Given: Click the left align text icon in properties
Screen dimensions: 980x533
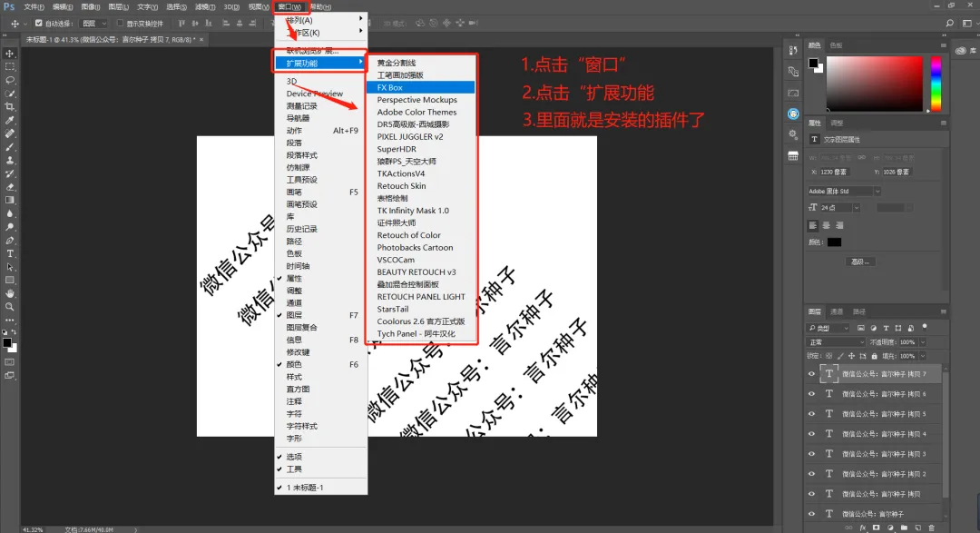Looking at the screenshot, I should pos(812,225).
